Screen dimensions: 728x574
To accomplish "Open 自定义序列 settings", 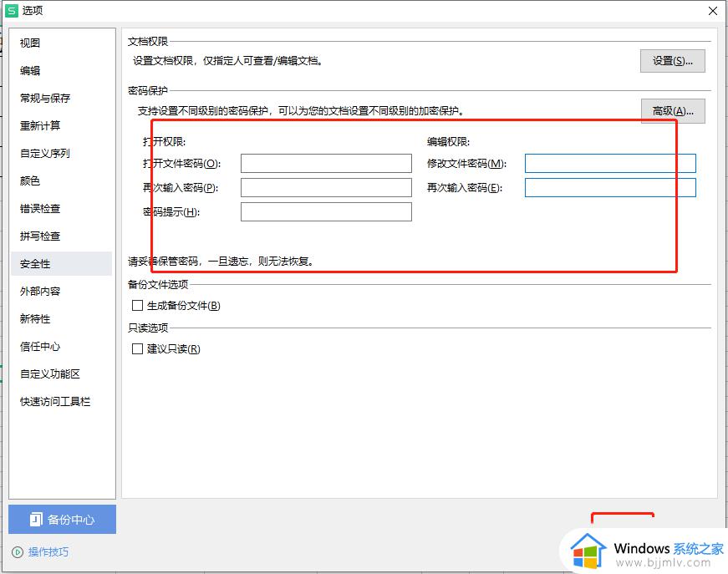I will tap(45, 153).
